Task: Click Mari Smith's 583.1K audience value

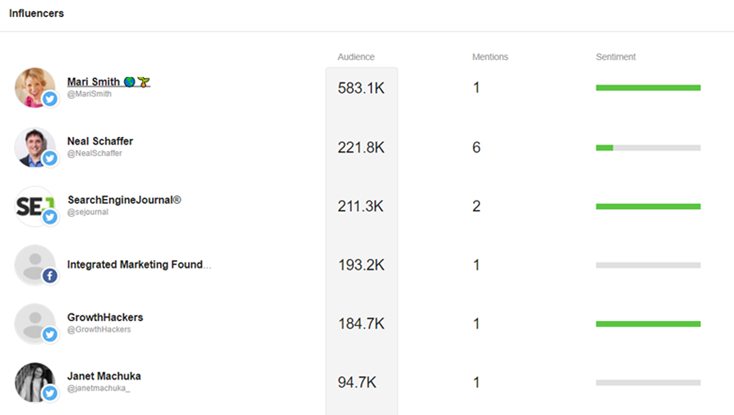Action: (x=361, y=88)
